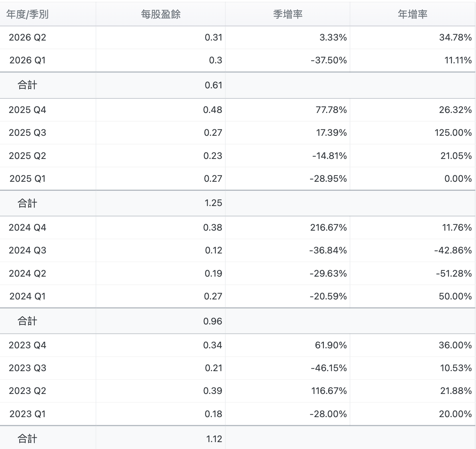Viewport: 476px width, 449px height.
Task: Select the 77.78% quarterly growth value
Action: [331, 110]
